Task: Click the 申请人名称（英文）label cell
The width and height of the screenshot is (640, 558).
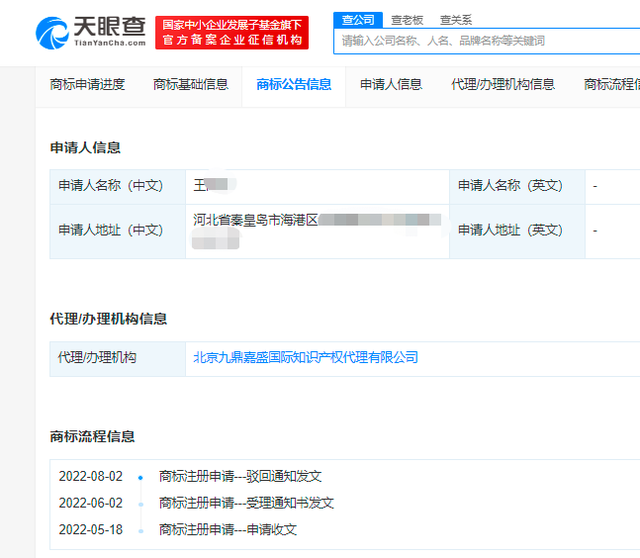Action: pyautogui.click(x=517, y=187)
